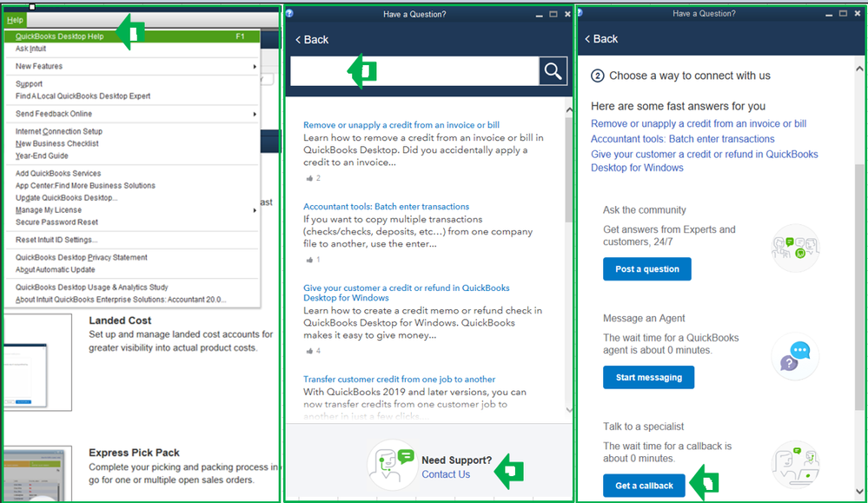Click the Post a question button
Image resolution: width=868 pixels, height=503 pixels.
647,269
